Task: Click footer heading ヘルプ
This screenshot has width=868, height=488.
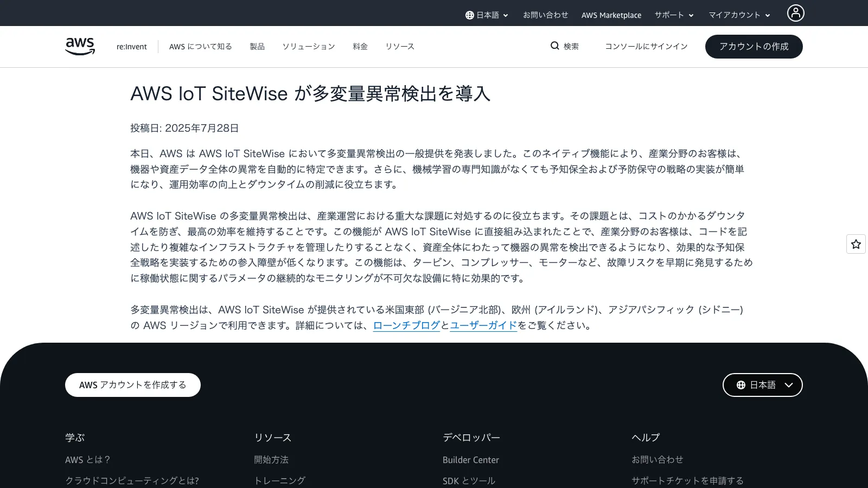Action: 646,438
